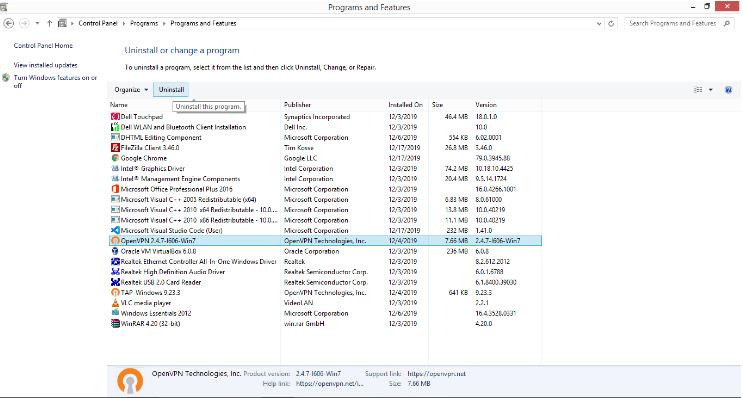This screenshot has width=743, height=398.
Task: Click the Realtek USB Card Reader icon
Action: coord(115,282)
